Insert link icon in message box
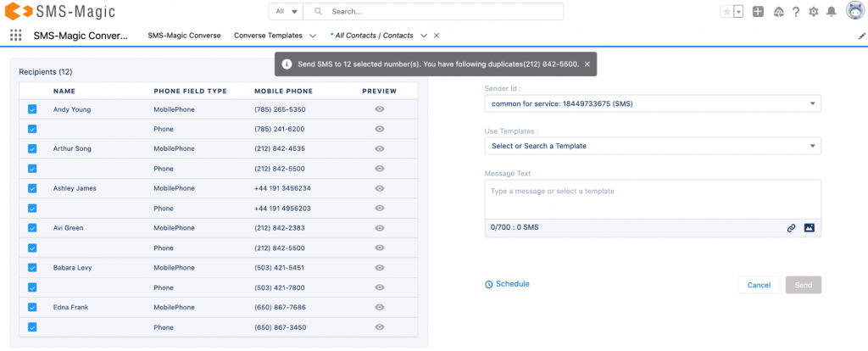The width and height of the screenshot is (868, 351). point(792,227)
